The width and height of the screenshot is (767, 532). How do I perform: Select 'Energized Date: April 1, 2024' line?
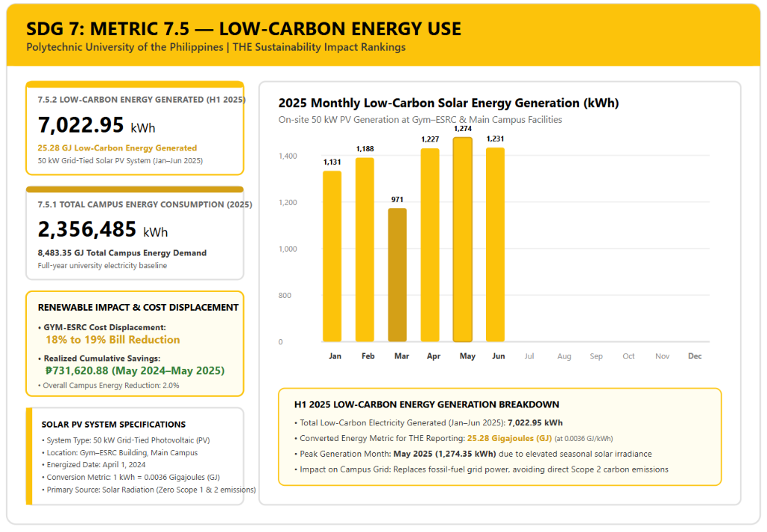pyautogui.click(x=93, y=464)
